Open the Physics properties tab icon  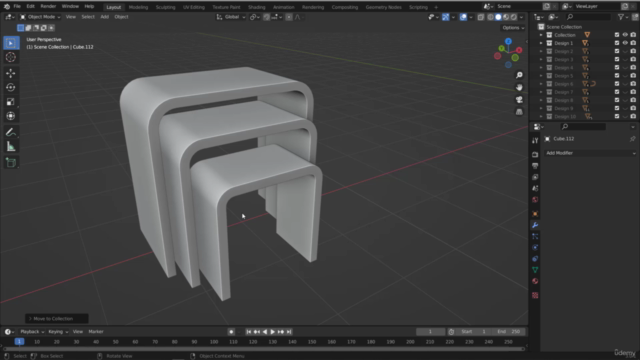point(535,247)
